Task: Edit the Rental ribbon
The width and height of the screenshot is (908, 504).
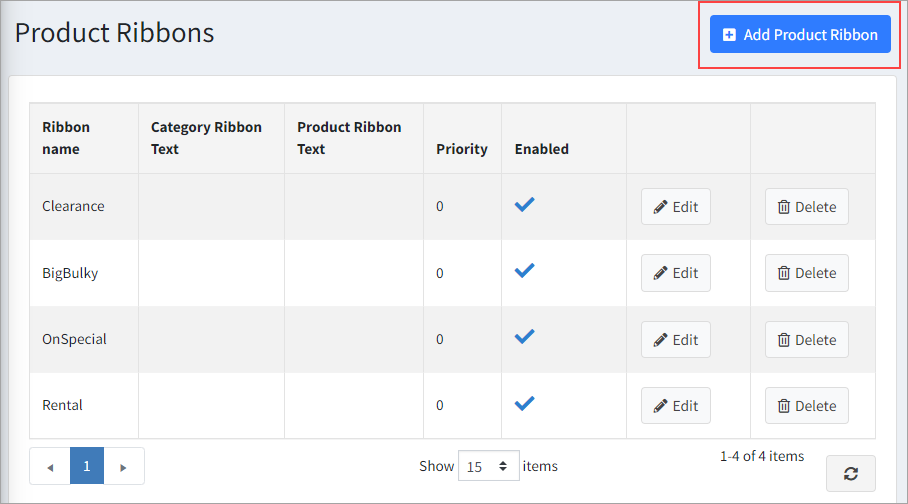Action: pyautogui.click(x=675, y=406)
